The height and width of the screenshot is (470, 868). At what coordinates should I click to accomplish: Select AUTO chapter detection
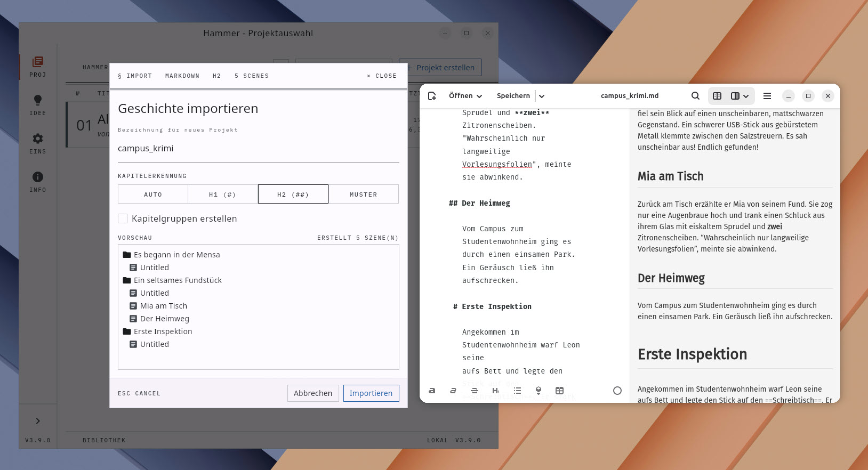point(153,195)
